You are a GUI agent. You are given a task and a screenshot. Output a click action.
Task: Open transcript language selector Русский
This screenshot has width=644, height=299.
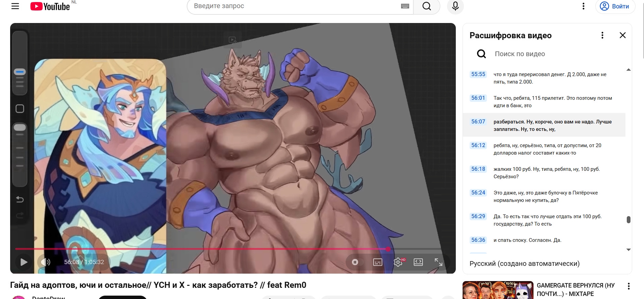(x=524, y=263)
